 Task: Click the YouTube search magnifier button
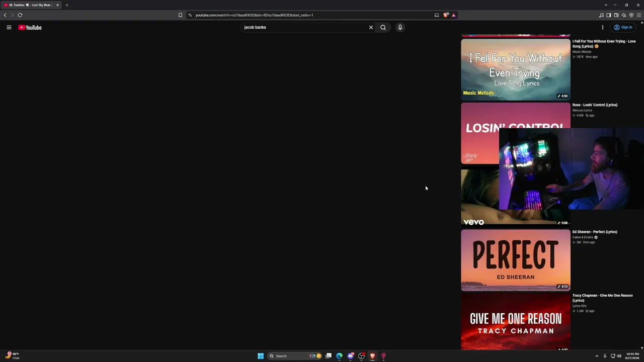pos(383,28)
